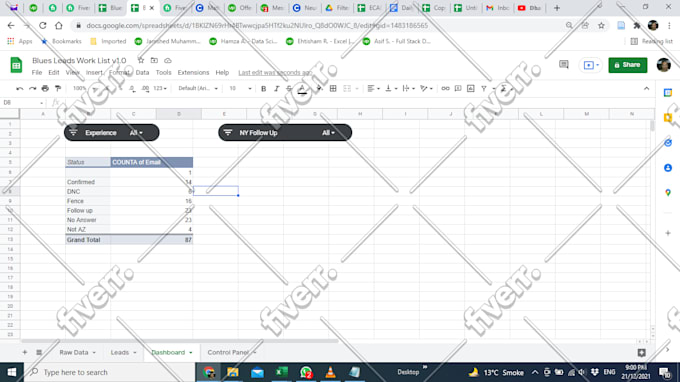The width and height of the screenshot is (680, 382).
Task: Toggle bold formatting
Action: (x=263, y=88)
